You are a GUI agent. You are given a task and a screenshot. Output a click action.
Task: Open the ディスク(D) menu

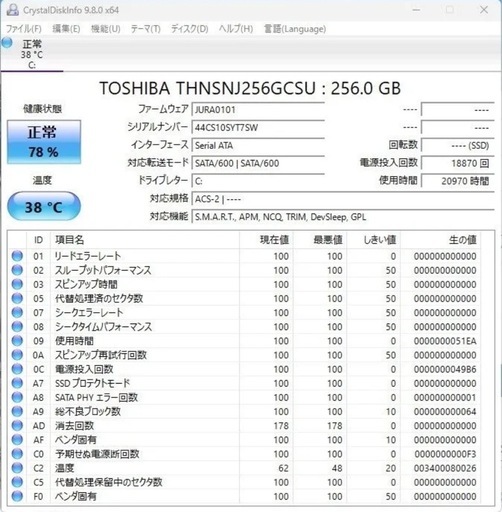coord(190,29)
